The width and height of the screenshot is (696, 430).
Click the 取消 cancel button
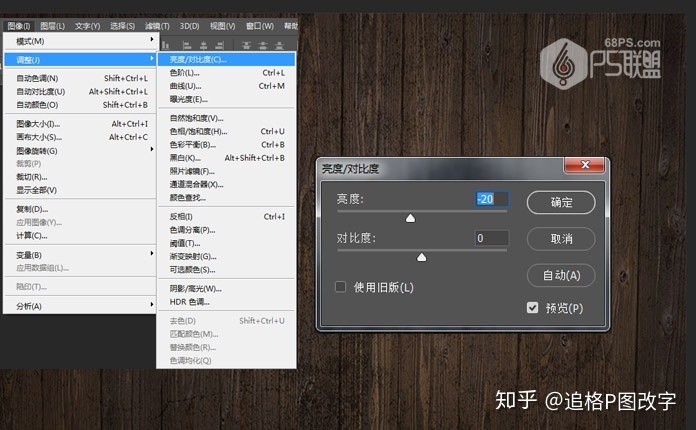[x=561, y=239]
